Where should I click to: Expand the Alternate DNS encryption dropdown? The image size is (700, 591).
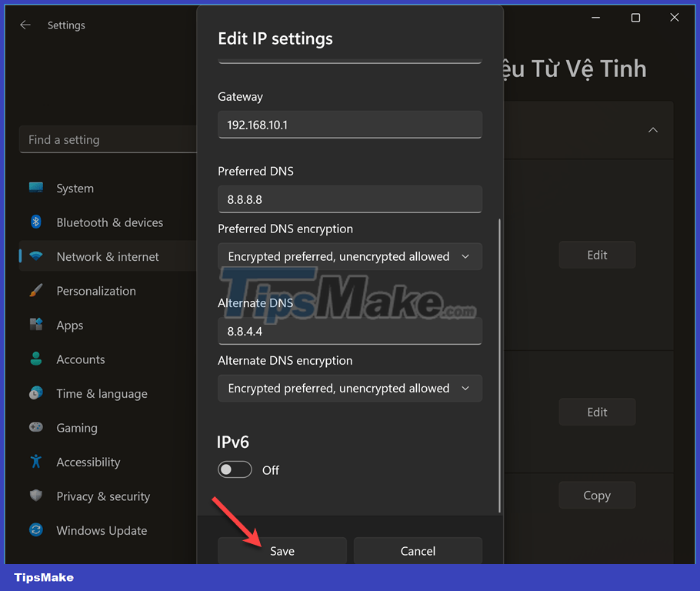[350, 388]
